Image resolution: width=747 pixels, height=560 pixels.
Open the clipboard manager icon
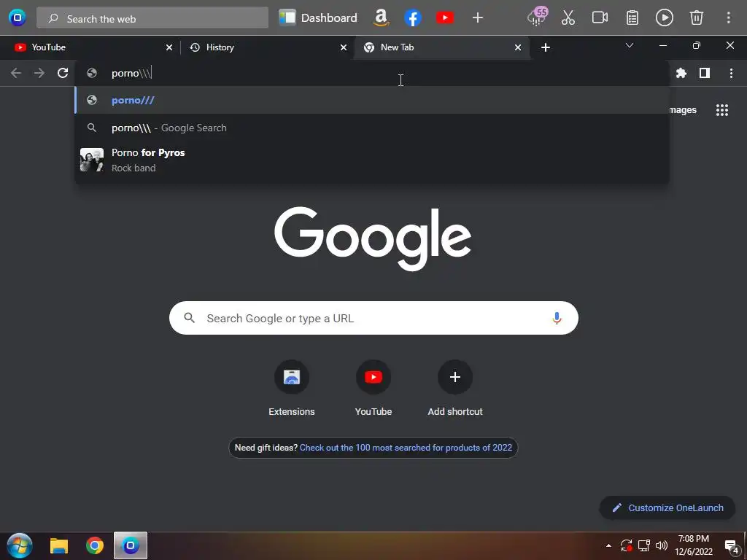(x=632, y=18)
